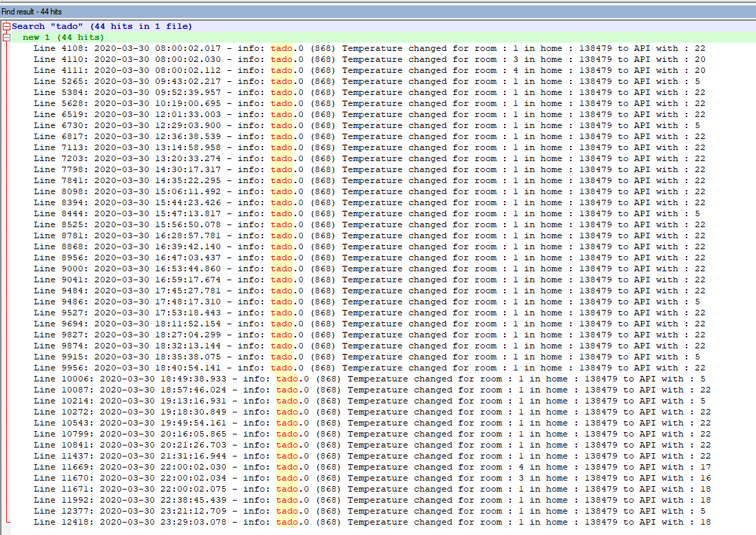Select result Line 4111 for room 4
756x535 pixels.
click(x=369, y=71)
